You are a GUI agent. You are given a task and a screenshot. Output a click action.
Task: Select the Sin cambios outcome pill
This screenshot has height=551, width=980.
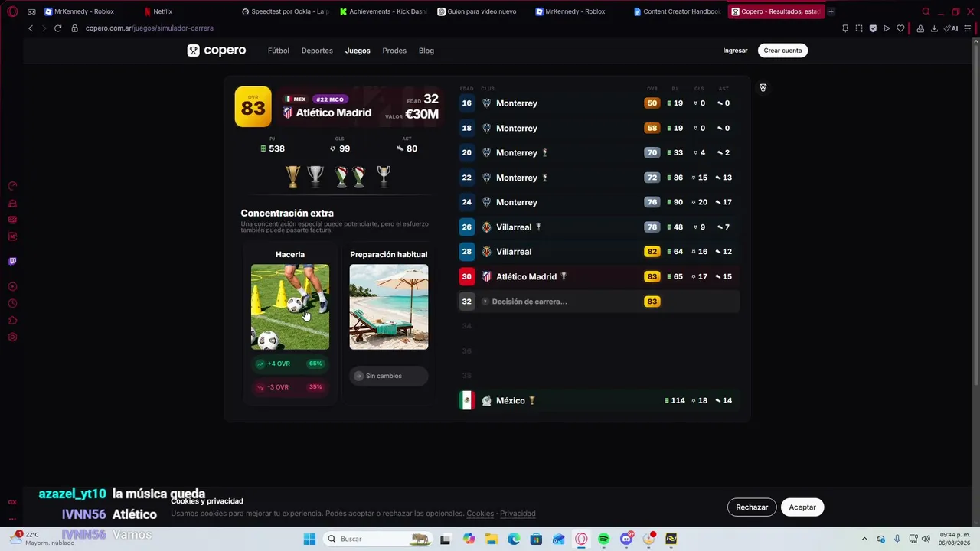tap(389, 376)
